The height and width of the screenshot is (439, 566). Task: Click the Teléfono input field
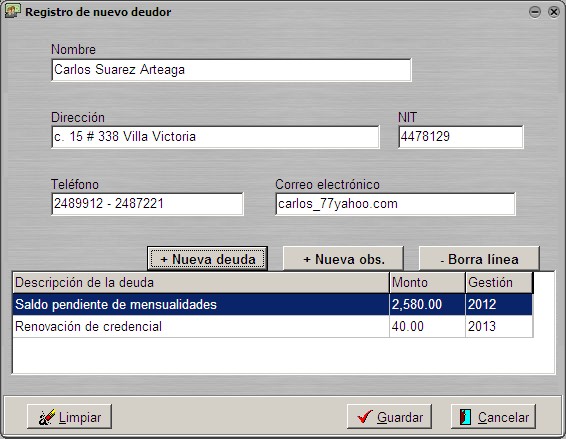point(148,204)
